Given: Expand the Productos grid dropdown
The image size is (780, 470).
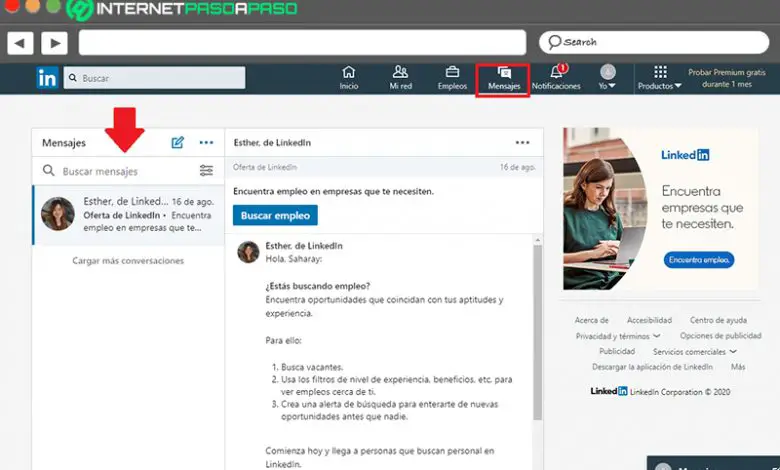Looking at the screenshot, I should click(660, 78).
